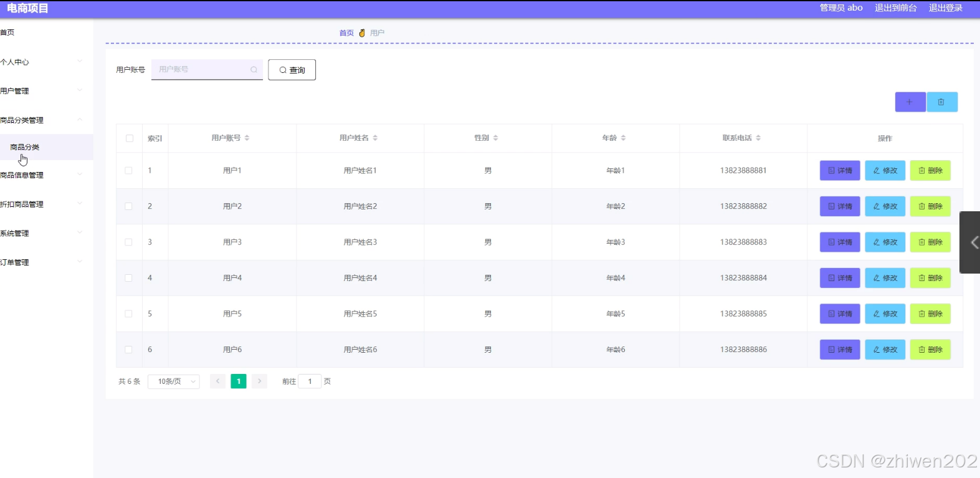Screen dimensions: 980x478
Task: Click phone number 13823888881
Action: [743, 171]
